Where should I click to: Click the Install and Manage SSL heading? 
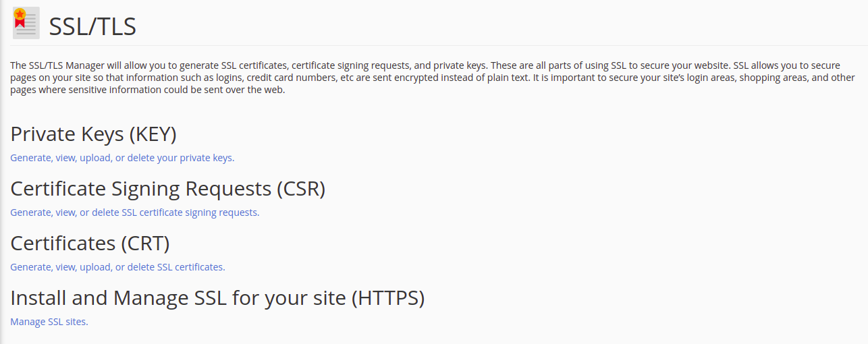217,297
